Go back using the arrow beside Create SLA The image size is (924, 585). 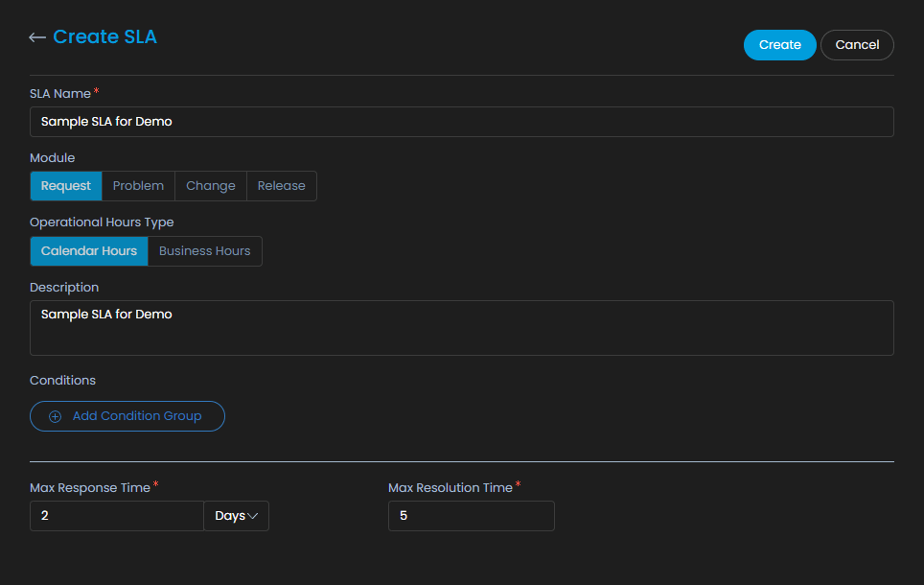37,37
